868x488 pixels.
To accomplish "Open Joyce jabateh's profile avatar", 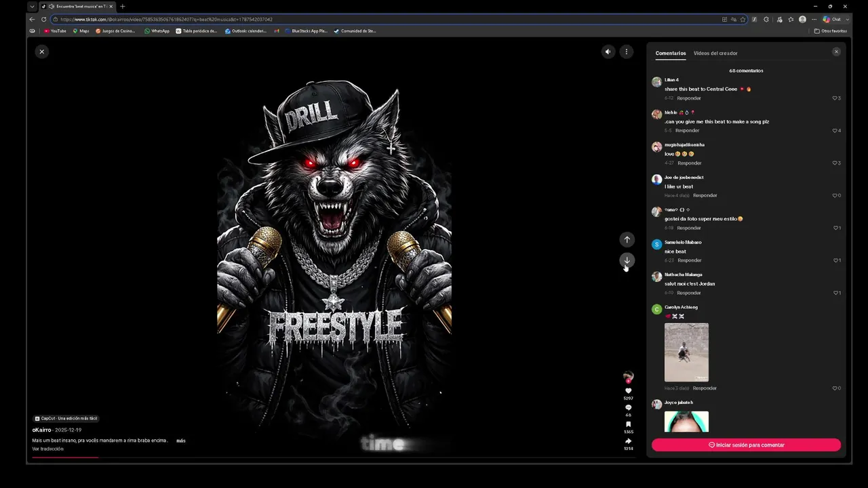I will click(656, 405).
